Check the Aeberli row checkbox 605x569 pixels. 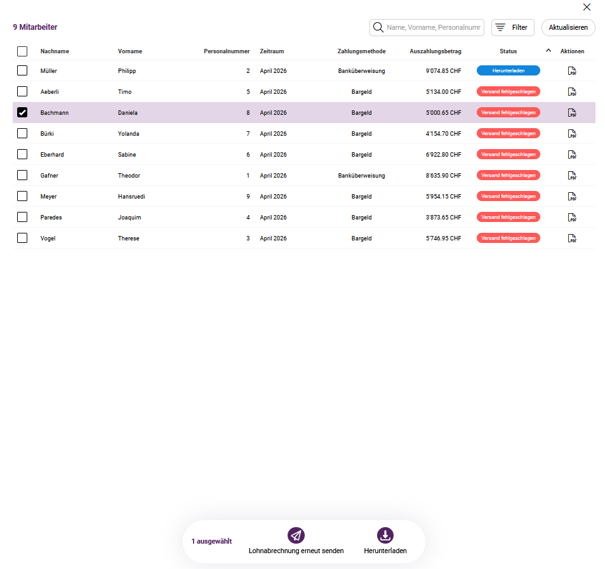tap(22, 91)
